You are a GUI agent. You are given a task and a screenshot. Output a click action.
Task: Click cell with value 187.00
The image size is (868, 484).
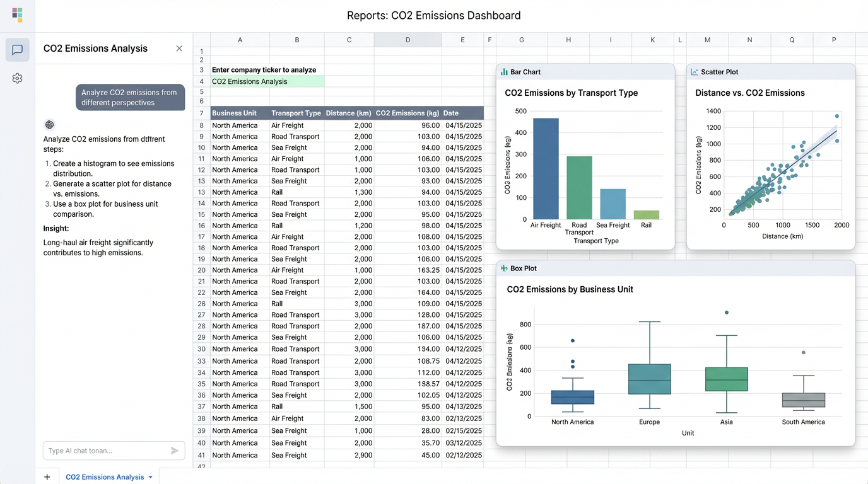408,326
